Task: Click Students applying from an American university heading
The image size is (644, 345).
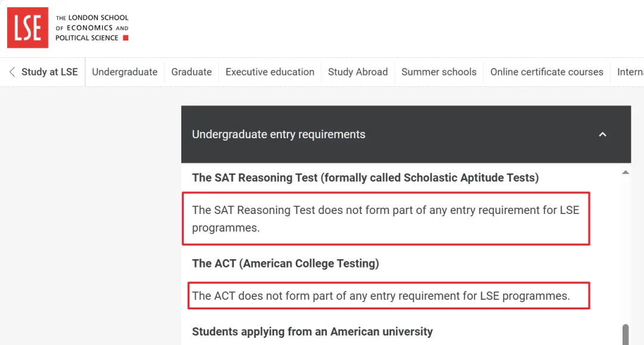Action: [x=312, y=332]
